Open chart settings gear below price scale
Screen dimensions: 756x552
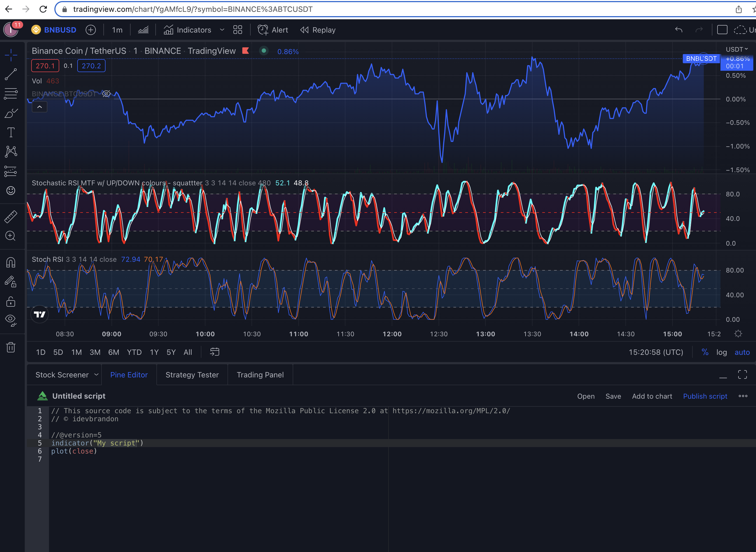click(738, 333)
